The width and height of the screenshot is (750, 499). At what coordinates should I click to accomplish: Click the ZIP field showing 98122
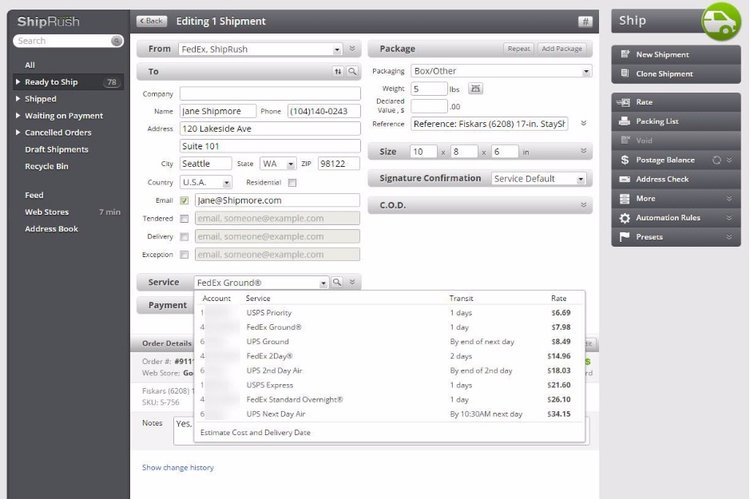pyautogui.click(x=339, y=164)
